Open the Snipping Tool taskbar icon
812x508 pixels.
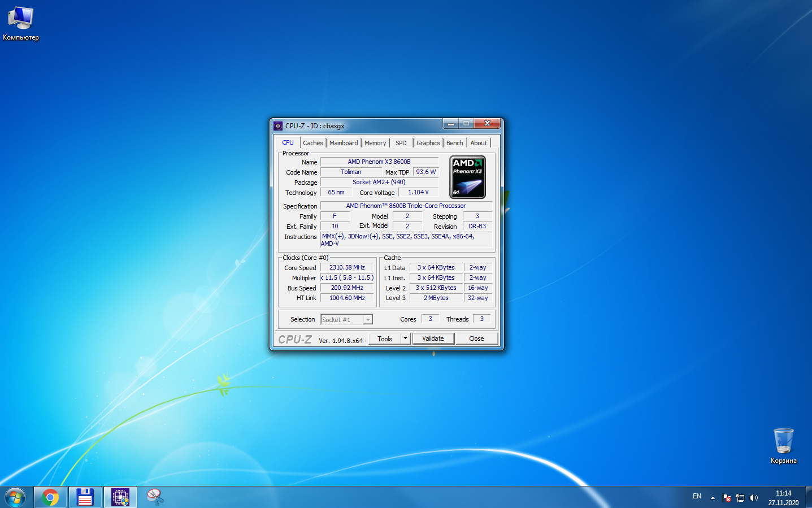click(155, 497)
